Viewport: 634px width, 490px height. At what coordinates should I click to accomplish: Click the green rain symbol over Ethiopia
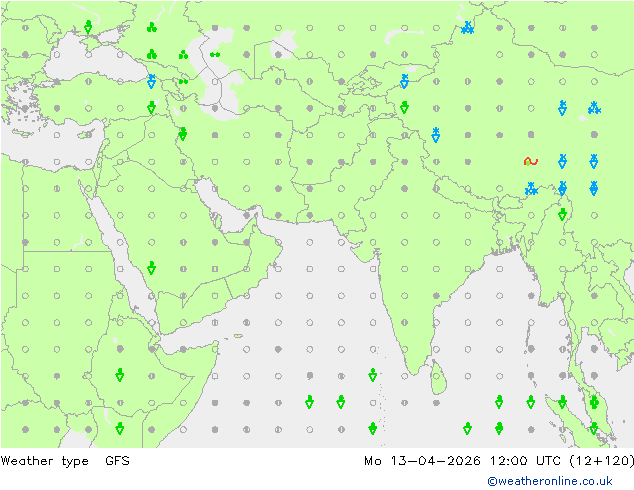(120, 375)
